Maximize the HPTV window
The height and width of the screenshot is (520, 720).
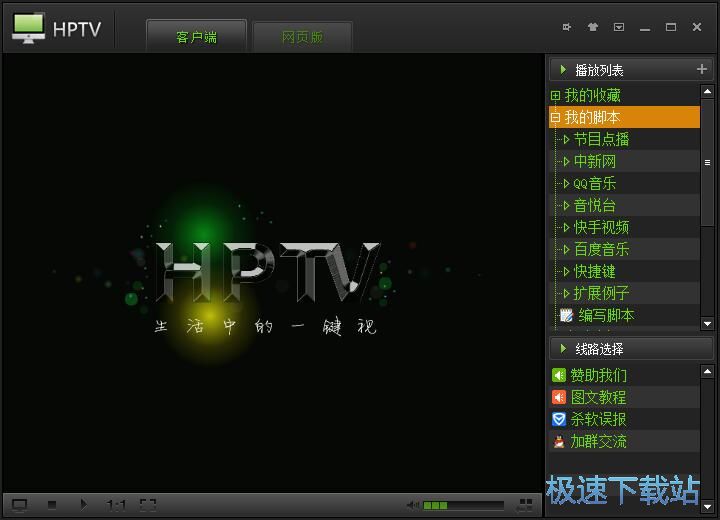(671, 27)
